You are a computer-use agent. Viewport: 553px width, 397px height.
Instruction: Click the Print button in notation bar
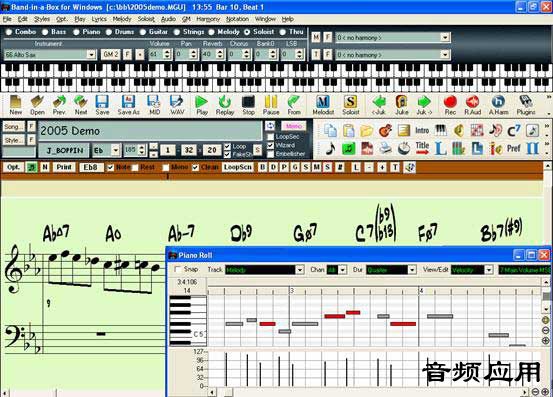pos(64,167)
